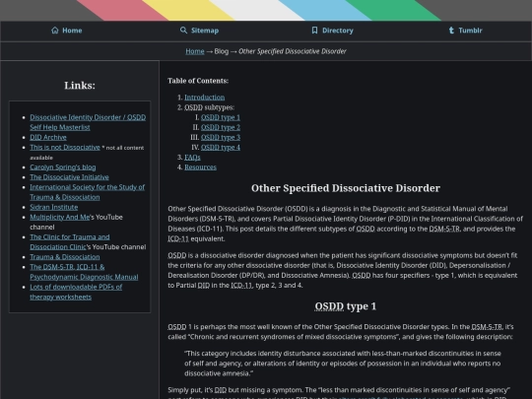This screenshot has width=532, height=399.
Task: Open This is not Dissociative link
Action: pos(65,147)
